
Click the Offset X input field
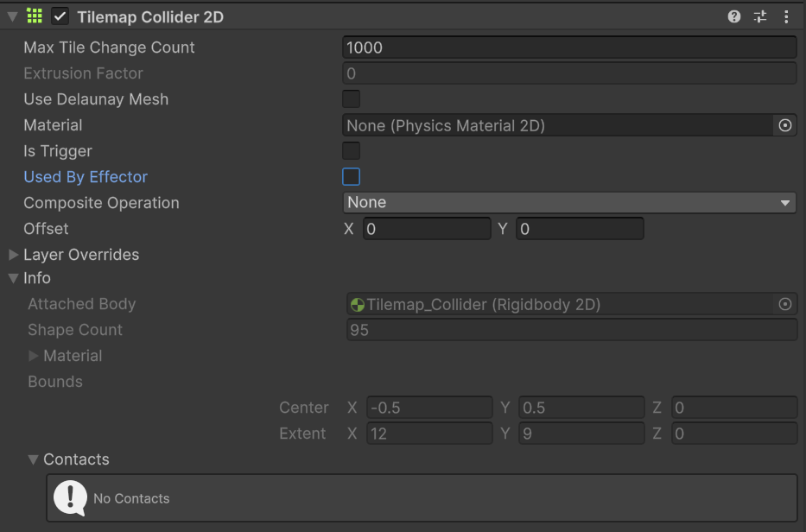426,229
